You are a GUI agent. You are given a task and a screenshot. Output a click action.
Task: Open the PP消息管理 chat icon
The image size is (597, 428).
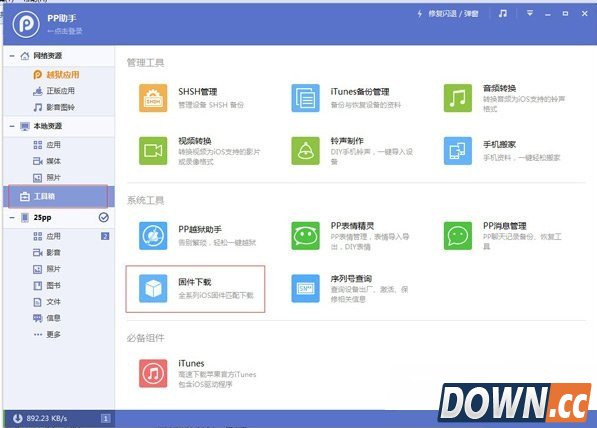coord(458,236)
